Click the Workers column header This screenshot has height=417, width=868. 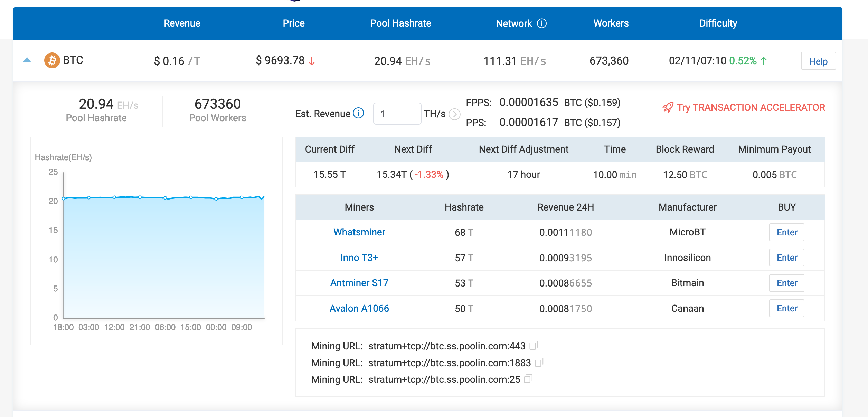pyautogui.click(x=611, y=23)
